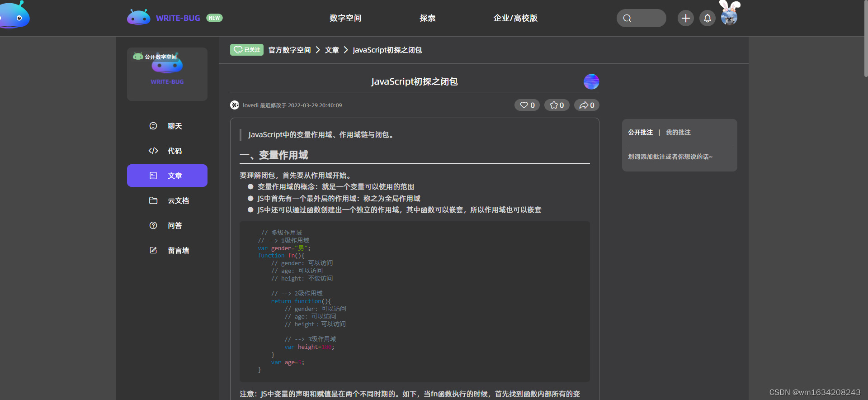Click the sentence 要理解闭包，首先要从作用域开始。
The height and width of the screenshot is (400, 868).
click(x=297, y=176)
